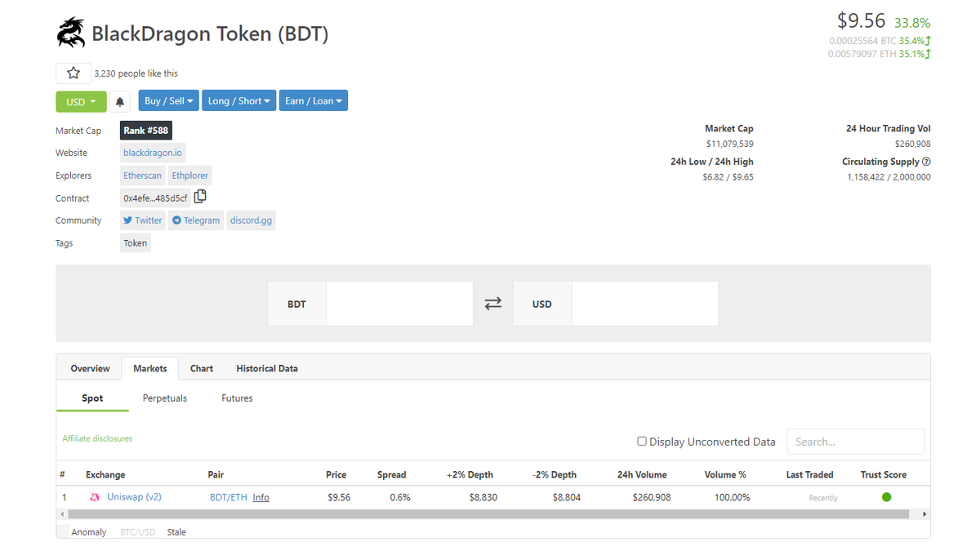
Task: Click the Pair column header
Action: pyautogui.click(x=216, y=474)
